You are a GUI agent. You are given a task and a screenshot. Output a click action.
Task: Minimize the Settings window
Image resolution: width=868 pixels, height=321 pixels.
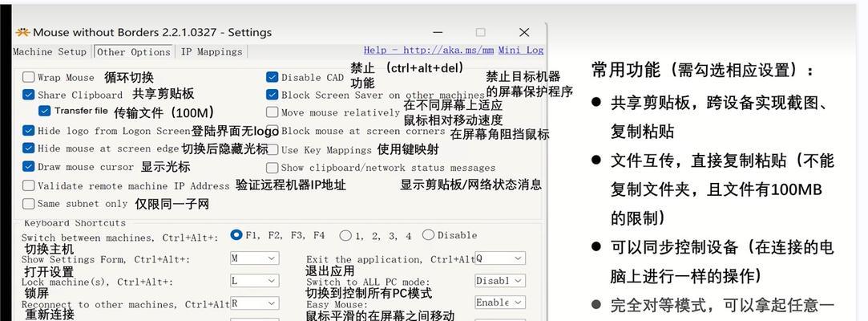coord(438,32)
